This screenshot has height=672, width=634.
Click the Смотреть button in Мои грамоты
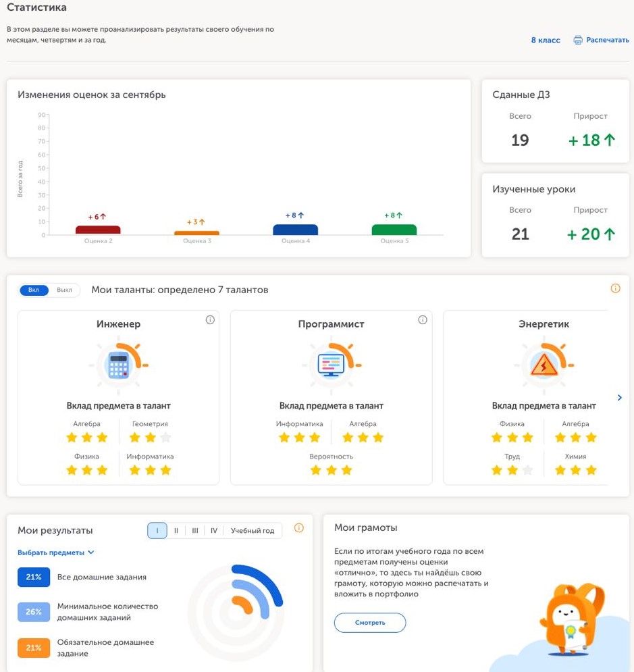[370, 623]
